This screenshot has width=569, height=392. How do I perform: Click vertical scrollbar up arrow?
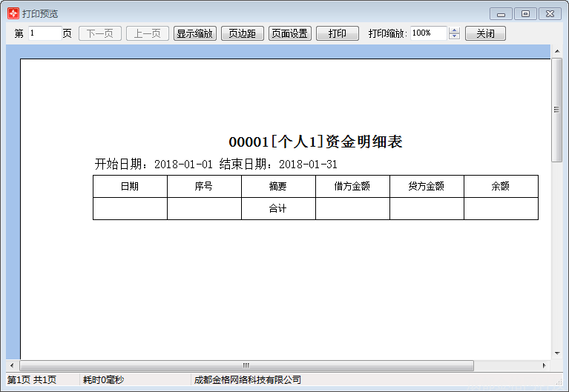click(x=556, y=51)
